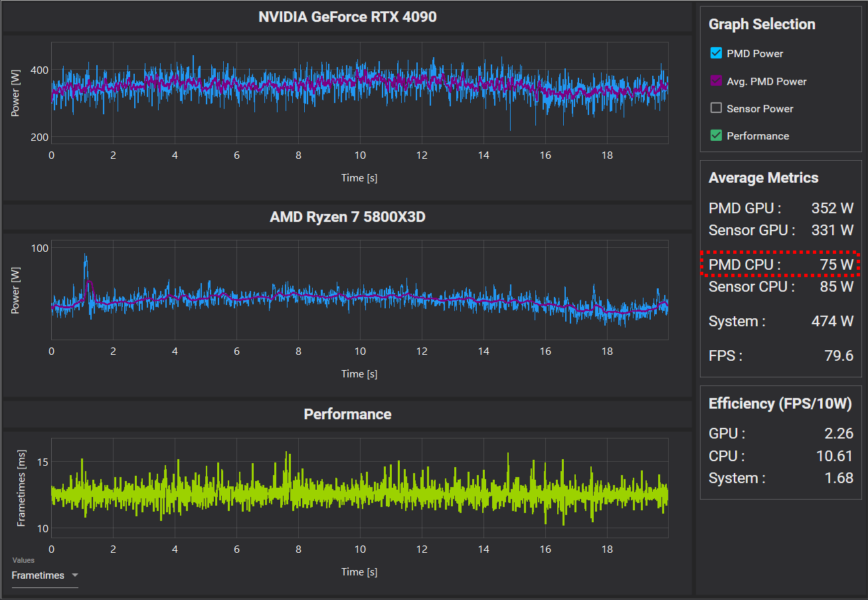The height and width of the screenshot is (600, 868).
Task: Click the System efficiency value 1.68
Action: pyautogui.click(x=839, y=478)
